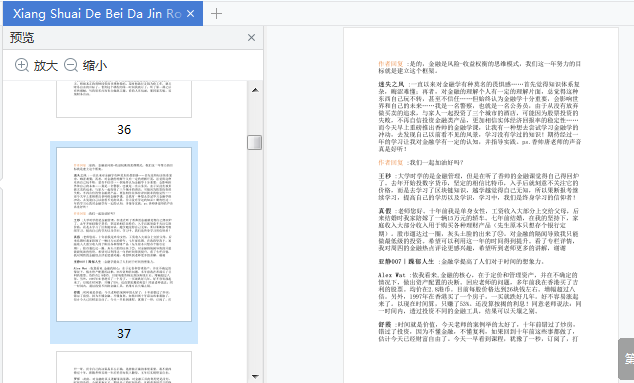Select the Xiang Shuai De Bei Da Jin document tab
Screen dimensions: 634x383
point(103,14)
